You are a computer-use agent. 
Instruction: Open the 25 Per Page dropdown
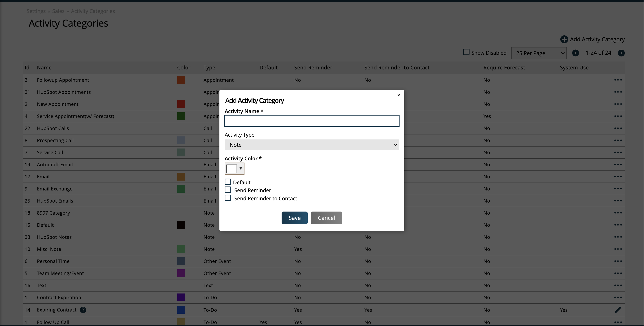(539, 53)
